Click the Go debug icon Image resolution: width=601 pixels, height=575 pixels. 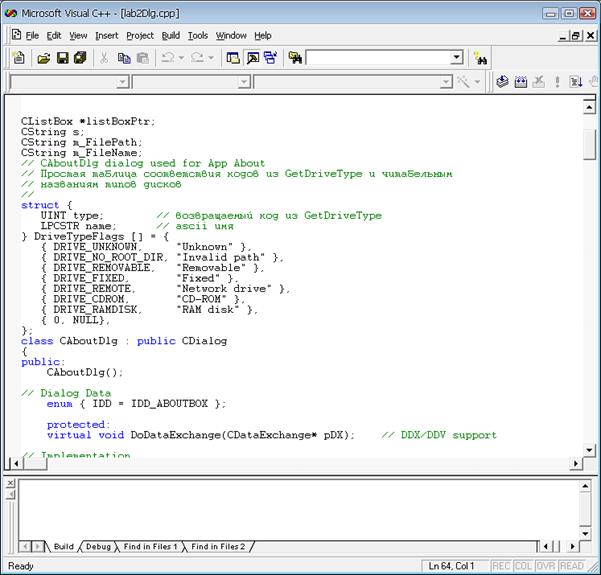[576, 82]
